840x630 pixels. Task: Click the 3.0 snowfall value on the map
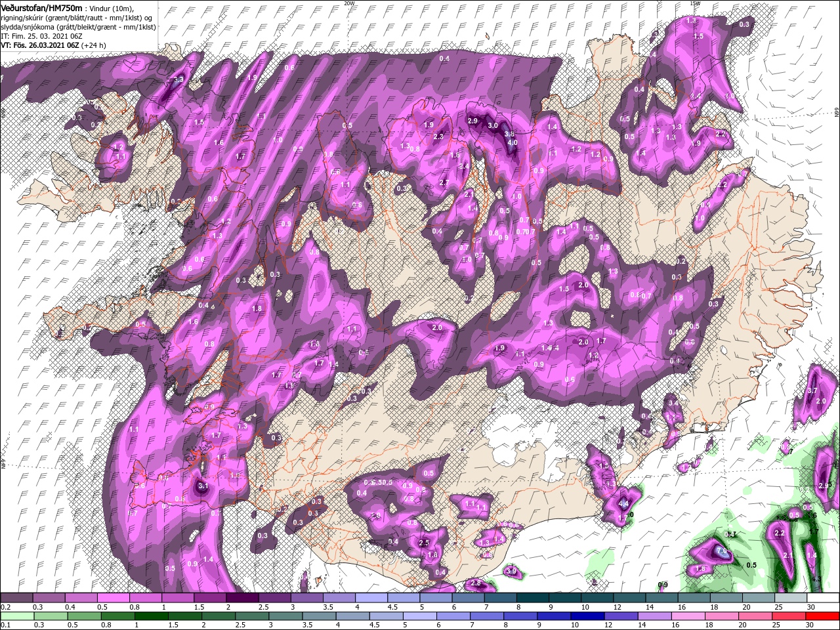pyautogui.click(x=493, y=125)
